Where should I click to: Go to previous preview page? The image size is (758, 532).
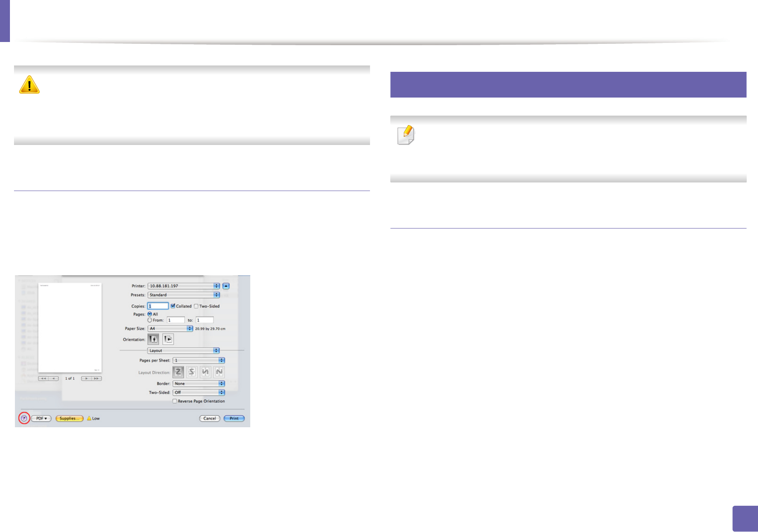(54, 378)
